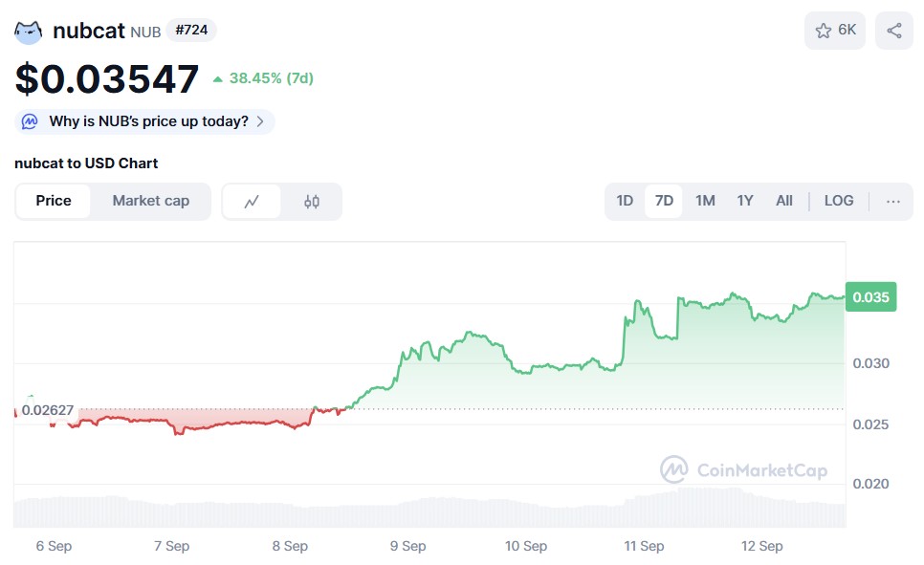The image size is (924, 565).
Task: Switch to the 1M time range tab
Action: (x=705, y=201)
